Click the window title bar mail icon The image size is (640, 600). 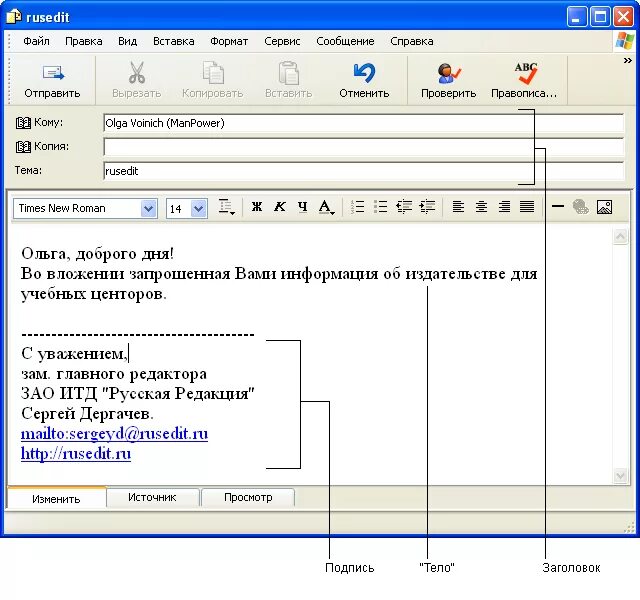click(13, 17)
